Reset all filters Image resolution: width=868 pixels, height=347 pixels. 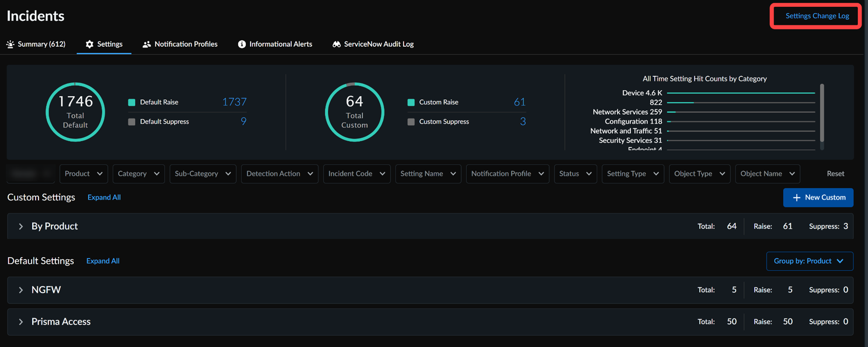point(835,173)
